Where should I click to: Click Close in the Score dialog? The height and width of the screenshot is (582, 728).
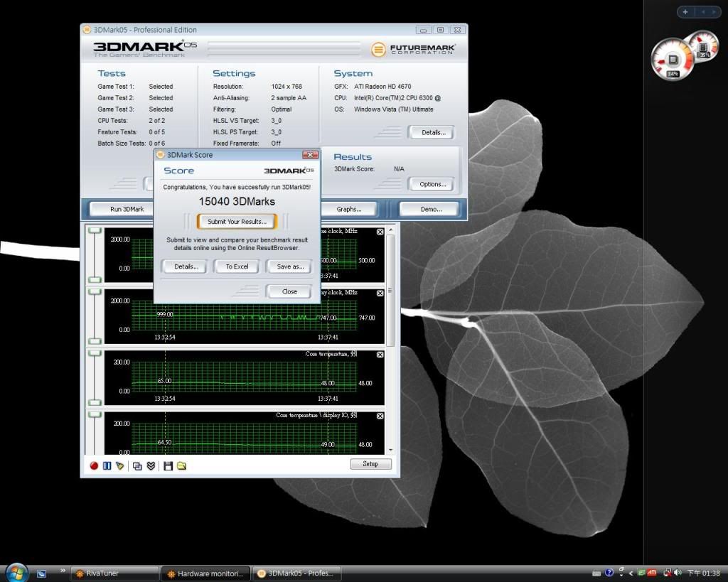(x=289, y=291)
